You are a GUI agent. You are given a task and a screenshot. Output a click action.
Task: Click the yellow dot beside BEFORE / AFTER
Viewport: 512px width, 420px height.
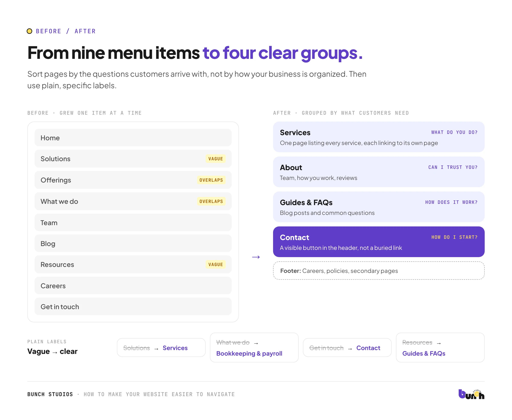pyautogui.click(x=29, y=31)
